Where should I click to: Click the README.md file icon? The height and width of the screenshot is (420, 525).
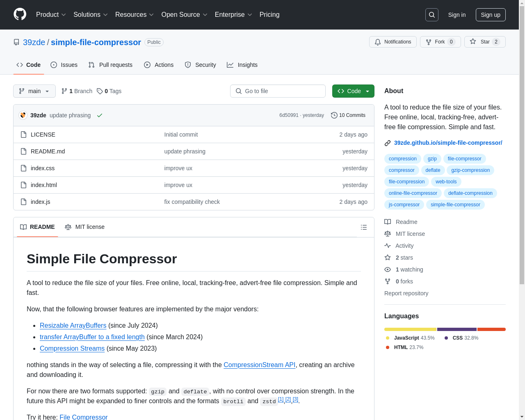(23, 151)
